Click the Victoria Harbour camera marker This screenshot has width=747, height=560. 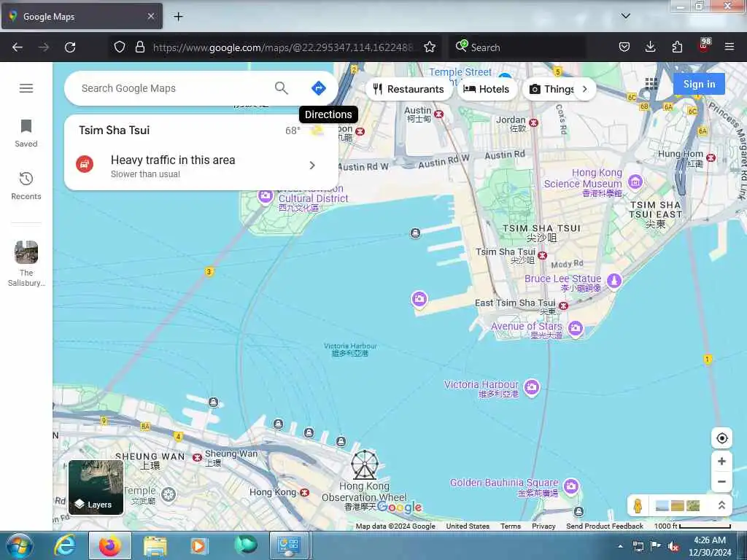click(x=532, y=386)
